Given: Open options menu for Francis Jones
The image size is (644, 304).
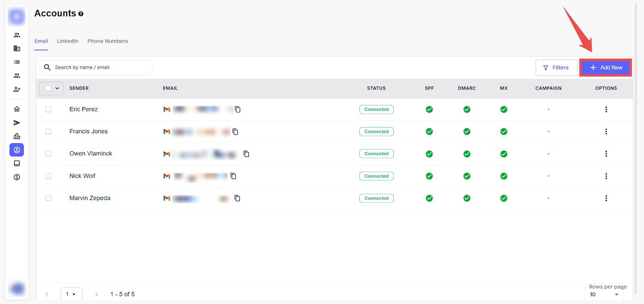Looking at the screenshot, I should click(606, 131).
